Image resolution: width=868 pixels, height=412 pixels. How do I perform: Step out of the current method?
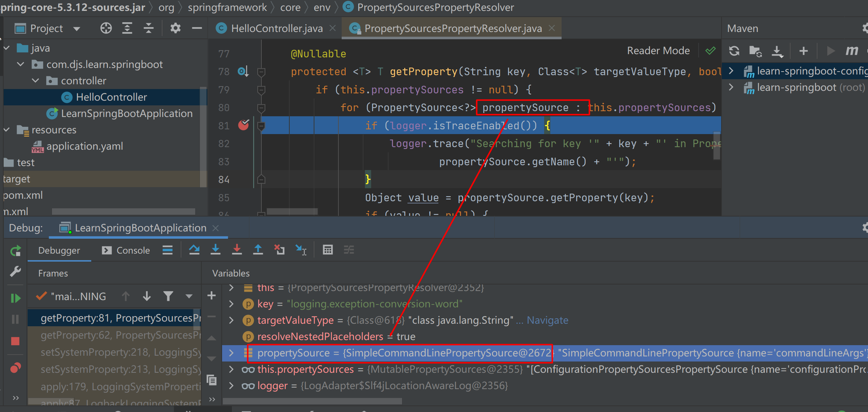point(258,250)
